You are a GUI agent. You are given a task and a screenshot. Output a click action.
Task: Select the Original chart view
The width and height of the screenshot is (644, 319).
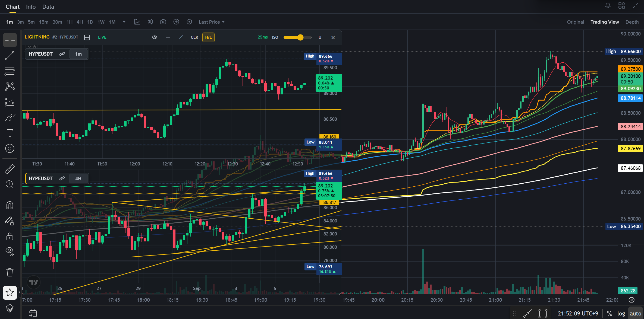575,22
